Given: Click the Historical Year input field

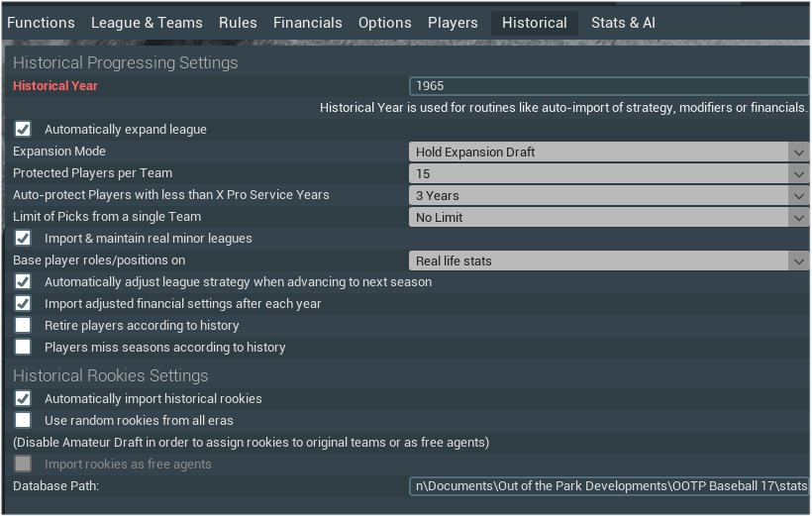Looking at the screenshot, I should coord(608,86).
